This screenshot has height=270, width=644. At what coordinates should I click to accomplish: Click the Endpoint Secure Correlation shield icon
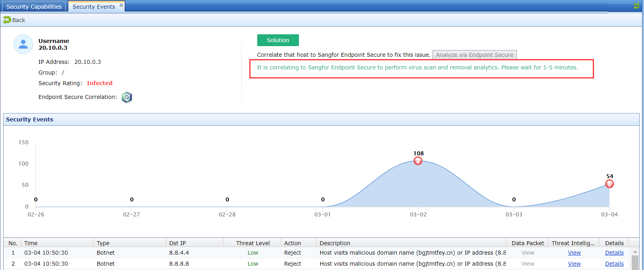coord(127,97)
